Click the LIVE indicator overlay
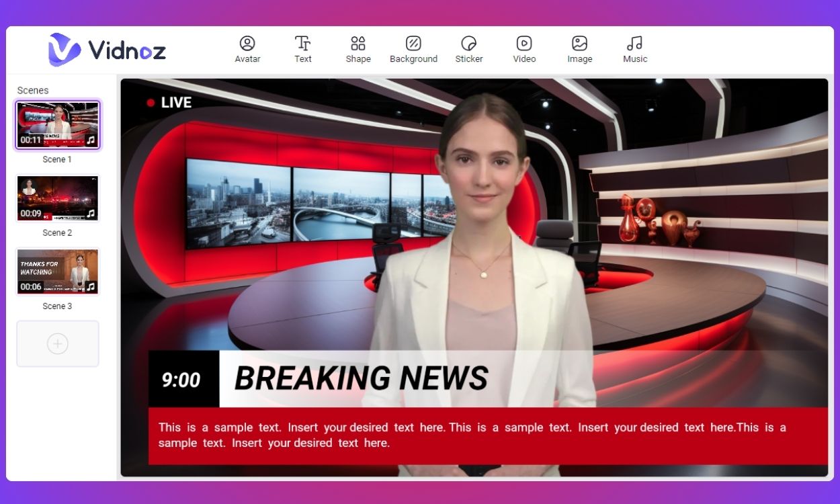This screenshot has height=504, width=840. (169, 102)
